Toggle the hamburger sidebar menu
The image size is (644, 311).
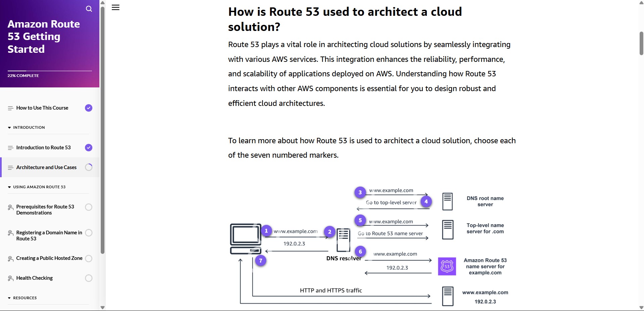click(116, 7)
